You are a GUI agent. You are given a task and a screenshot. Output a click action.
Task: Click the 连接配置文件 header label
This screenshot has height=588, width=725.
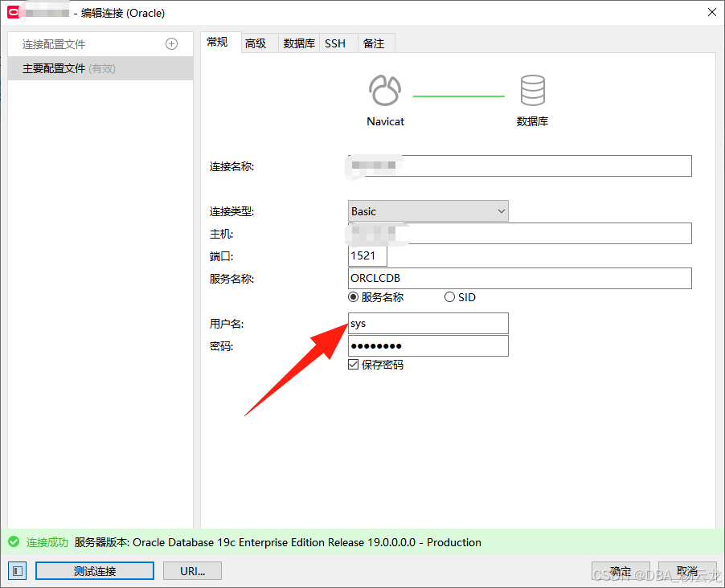coord(54,44)
